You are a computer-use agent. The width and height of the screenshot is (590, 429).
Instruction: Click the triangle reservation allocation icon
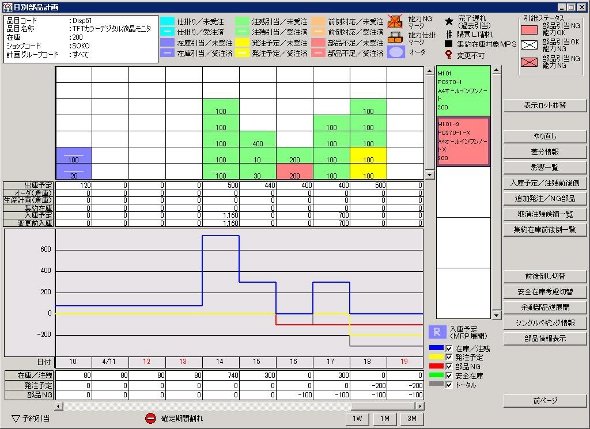point(15,418)
